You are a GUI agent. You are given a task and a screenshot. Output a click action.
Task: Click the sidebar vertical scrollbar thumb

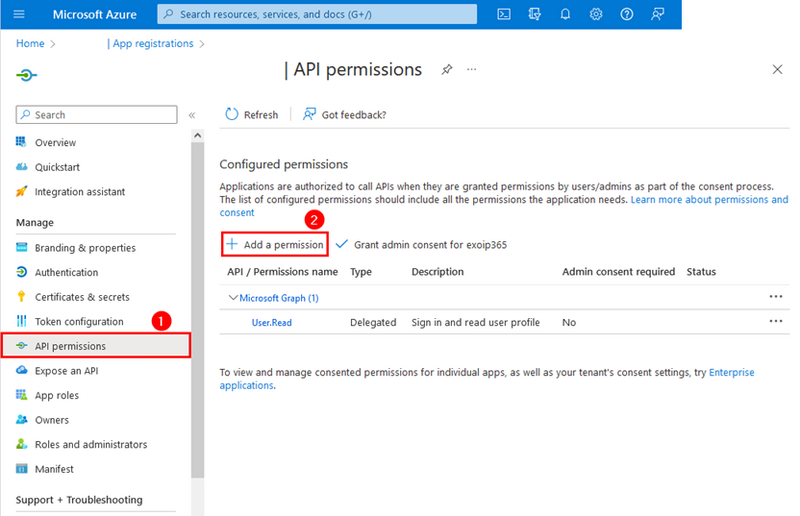click(197, 310)
